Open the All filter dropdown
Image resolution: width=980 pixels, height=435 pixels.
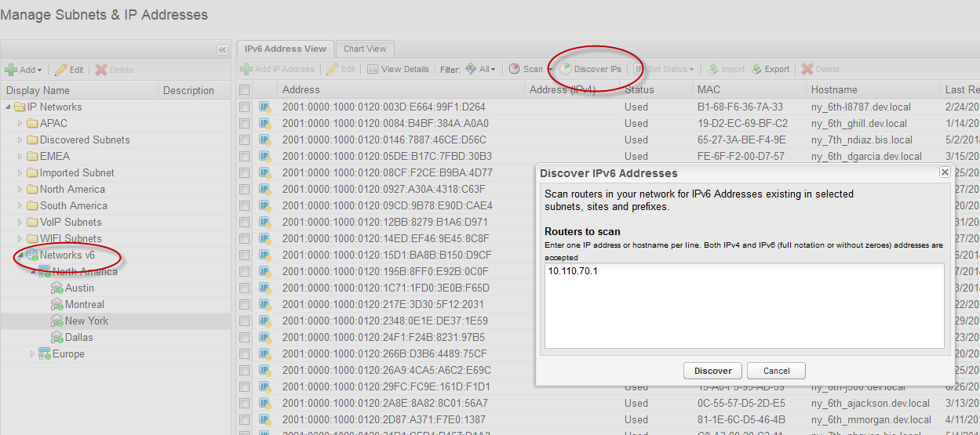(480, 69)
